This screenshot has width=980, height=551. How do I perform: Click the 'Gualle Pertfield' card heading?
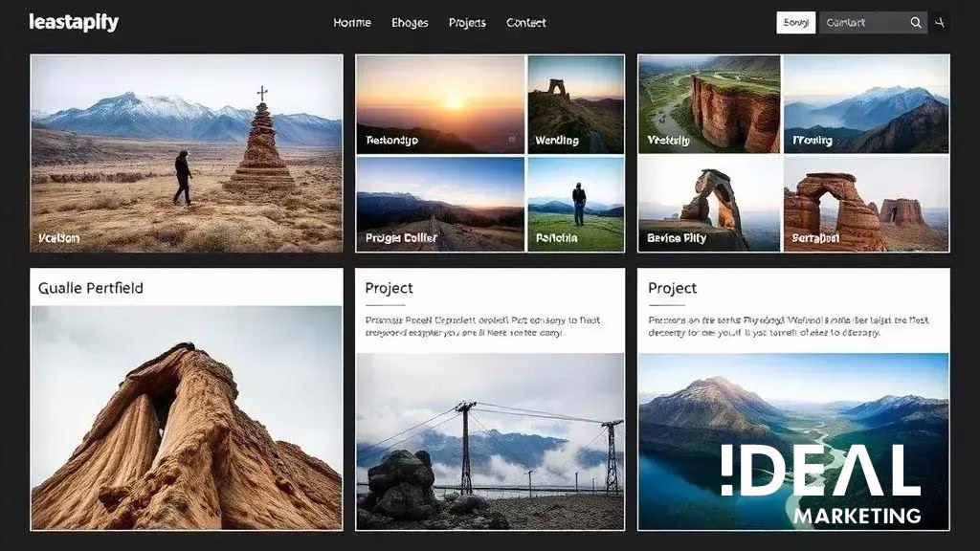coord(91,288)
